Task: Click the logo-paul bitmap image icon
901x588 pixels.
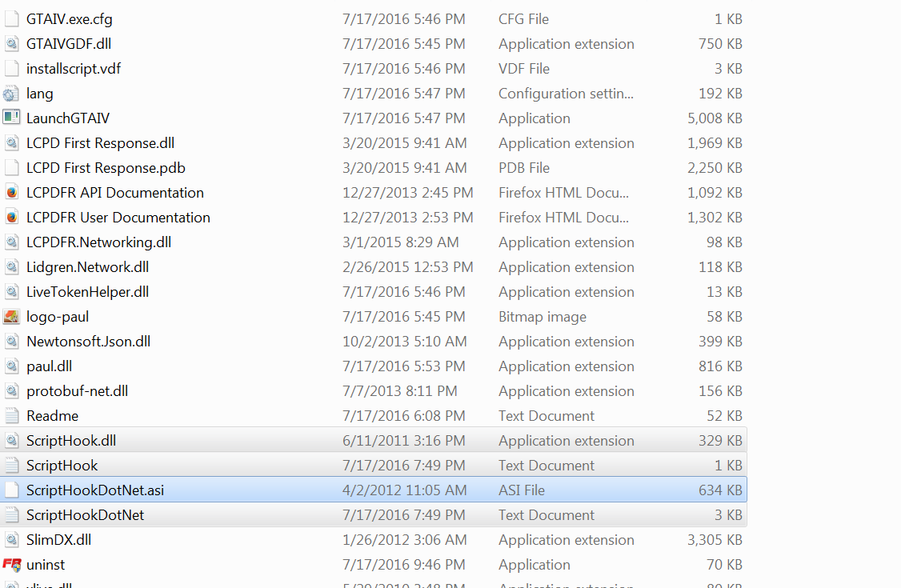Action: (x=11, y=316)
